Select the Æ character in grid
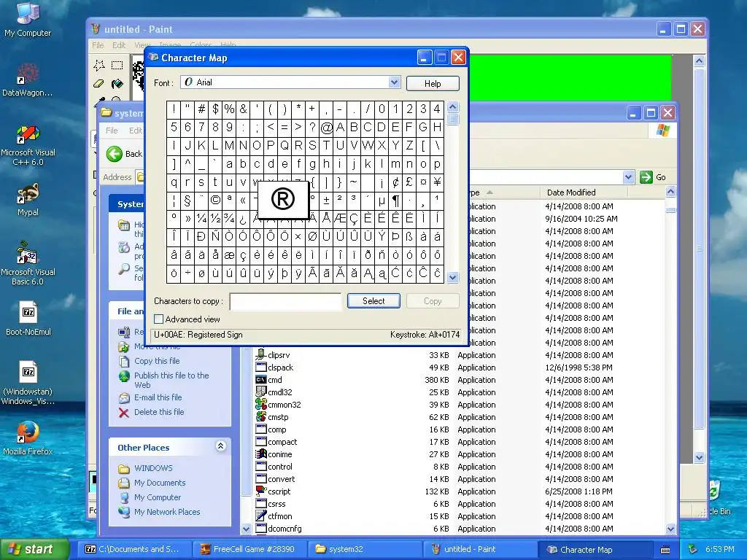The image size is (747, 560). click(340, 219)
